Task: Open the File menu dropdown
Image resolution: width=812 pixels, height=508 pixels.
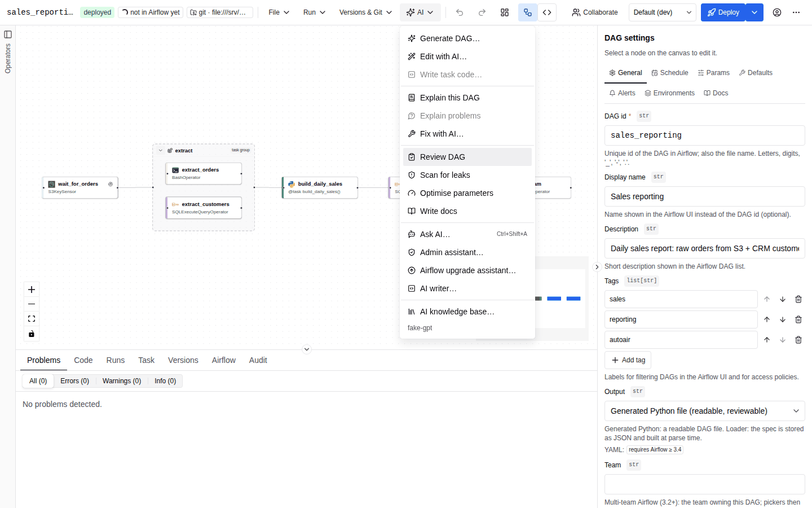Action: point(279,12)
